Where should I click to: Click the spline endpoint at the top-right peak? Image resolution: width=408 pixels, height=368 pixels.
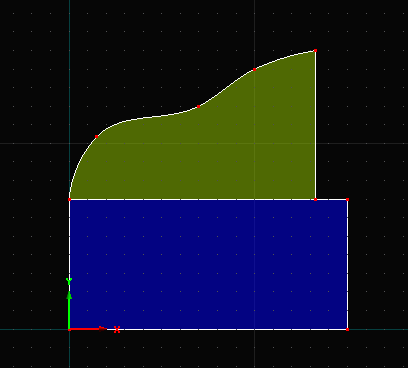point(315,51)
